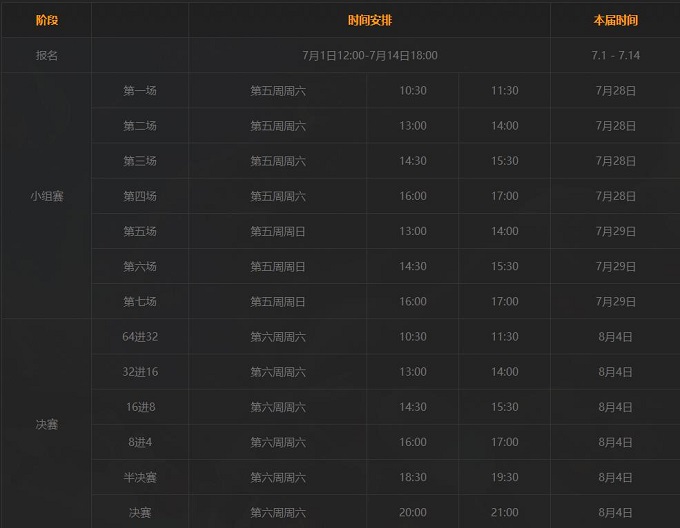Select the 第二场 row label
This screenshot has width=680, height=528.
[x=140, y=126]
